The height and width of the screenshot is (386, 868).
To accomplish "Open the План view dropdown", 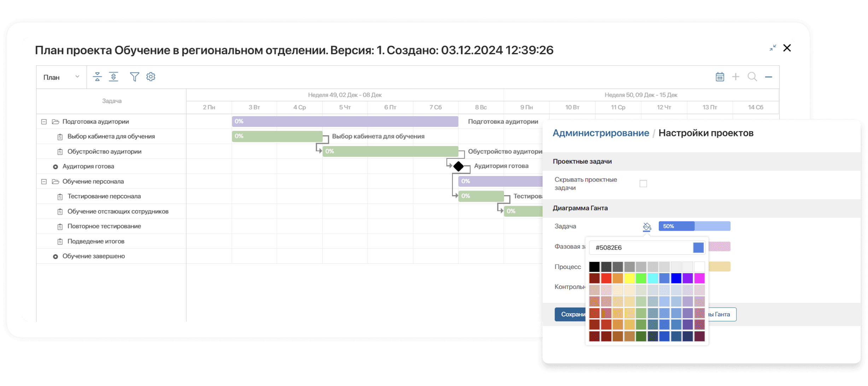I will [x=61, y=77].
